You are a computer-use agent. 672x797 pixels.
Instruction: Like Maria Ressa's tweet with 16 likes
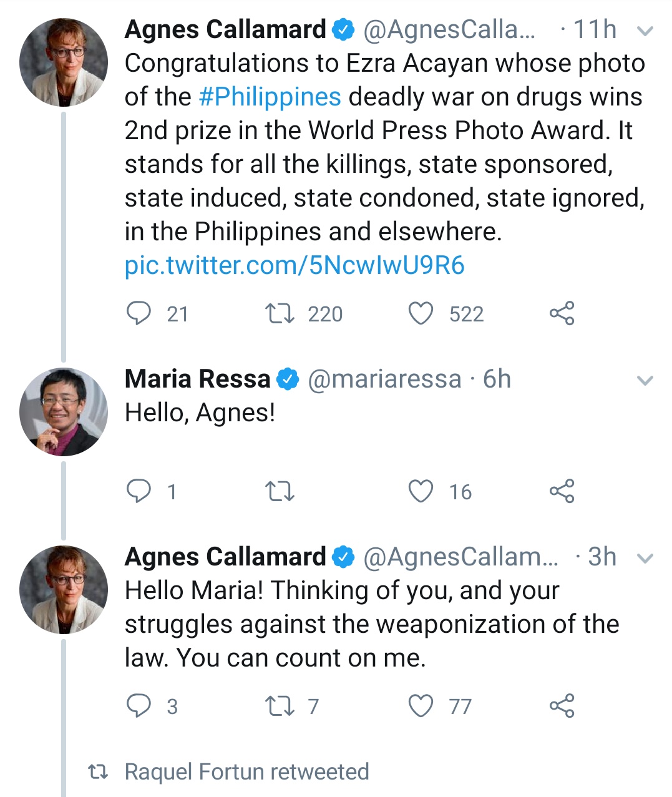pyautogui.click(x=421, y=492)
